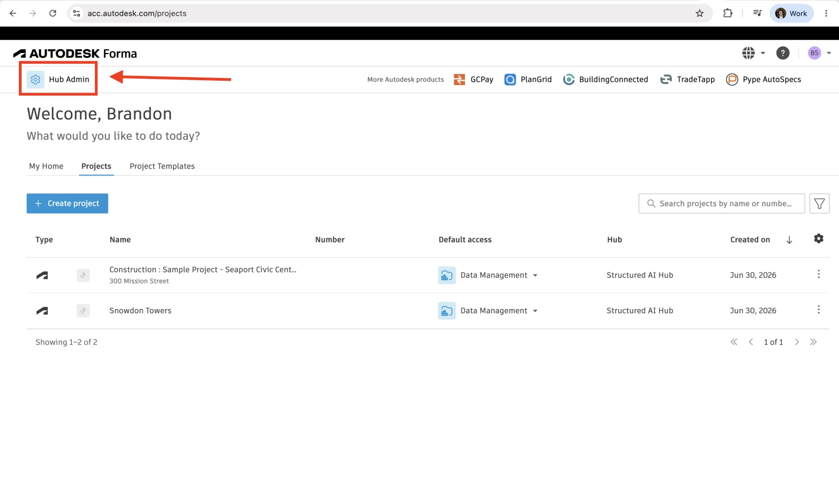Sort by the Type column header
The width and height of the screenshot is (839, 504).
[44, 239]
